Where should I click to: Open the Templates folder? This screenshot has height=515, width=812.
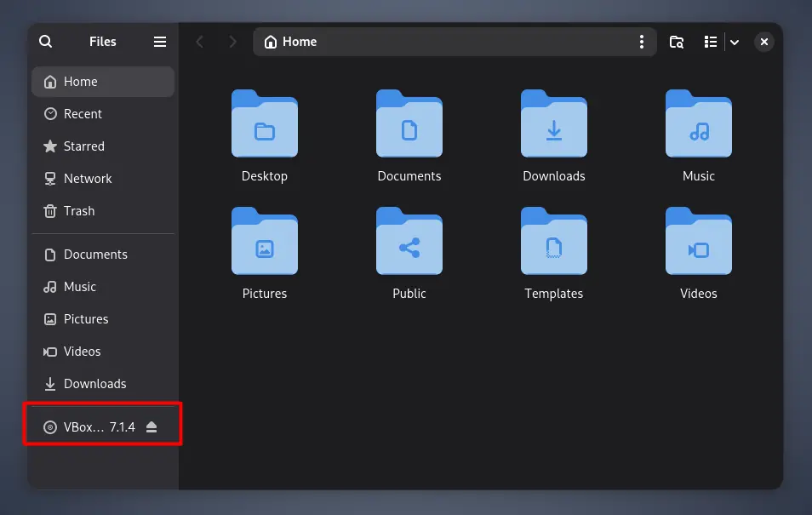(553, 243)
